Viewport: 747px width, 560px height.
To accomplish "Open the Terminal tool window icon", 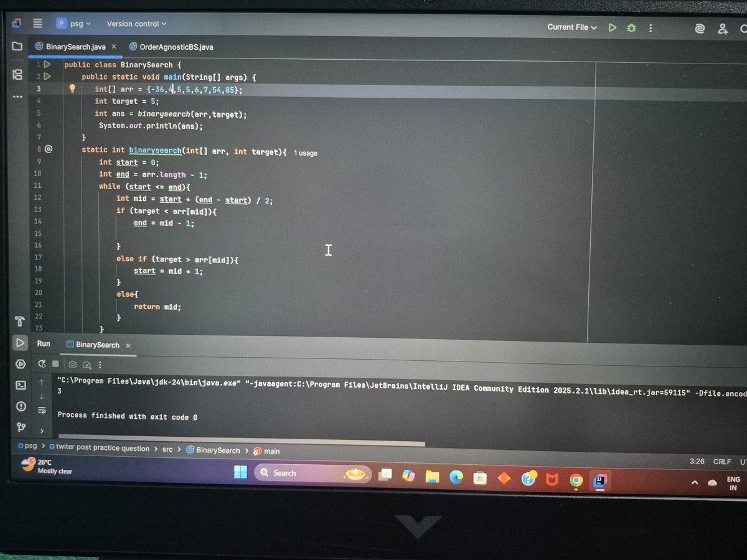I will 21,385.
